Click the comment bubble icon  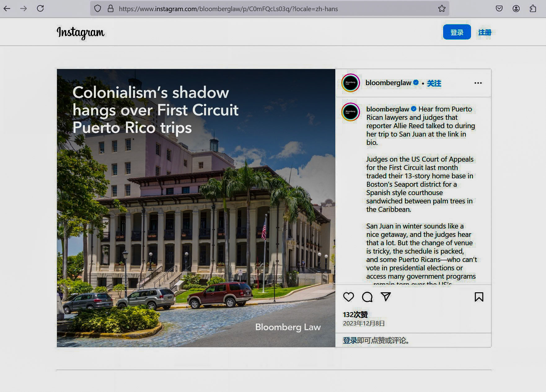pos(367,297)
